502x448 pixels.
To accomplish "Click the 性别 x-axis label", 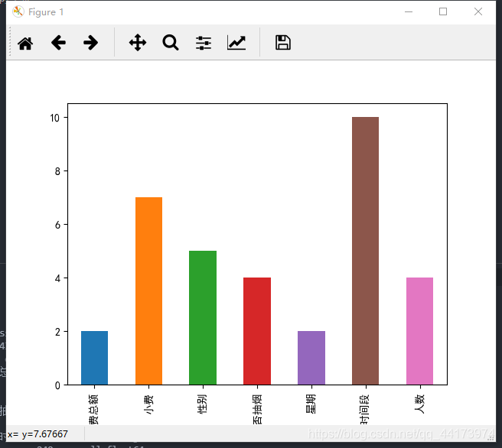I will click(x=203, y=404).
